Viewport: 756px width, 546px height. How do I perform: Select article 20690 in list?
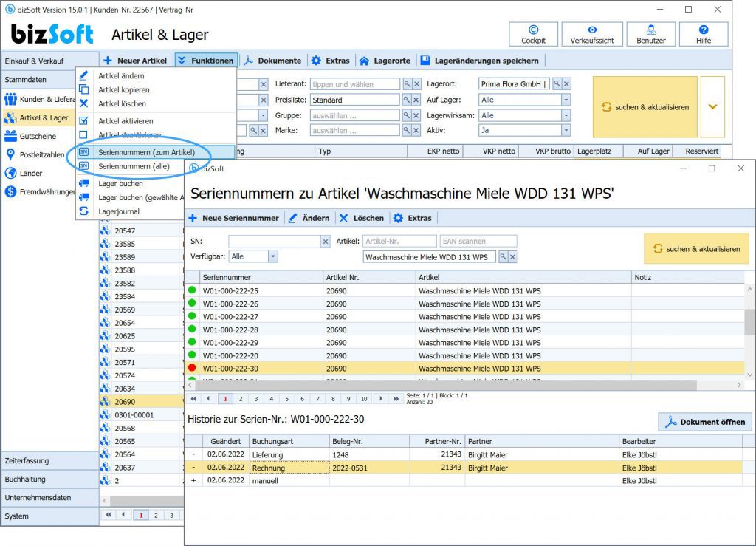click(x=142, y=402)
